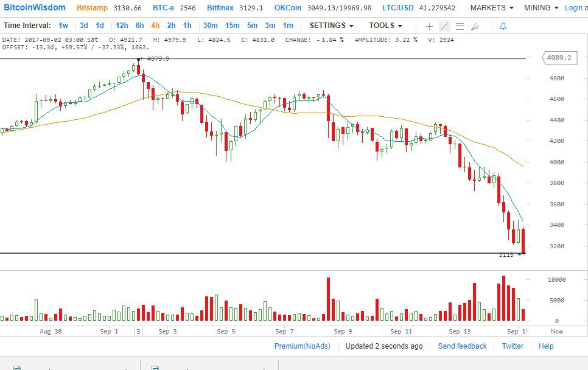The image size is (588, 370).
Task: Open LTC/USD market chart
Action: pyautogui.click(x=398, y=8)
